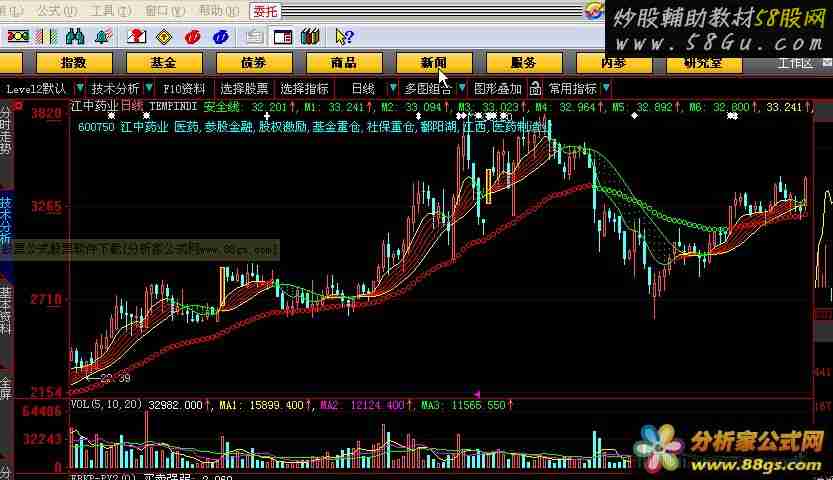Screen dimensions: 833x480
Task: Expand the 常用指标 dropdown arrow
Action: click(606, 88)
